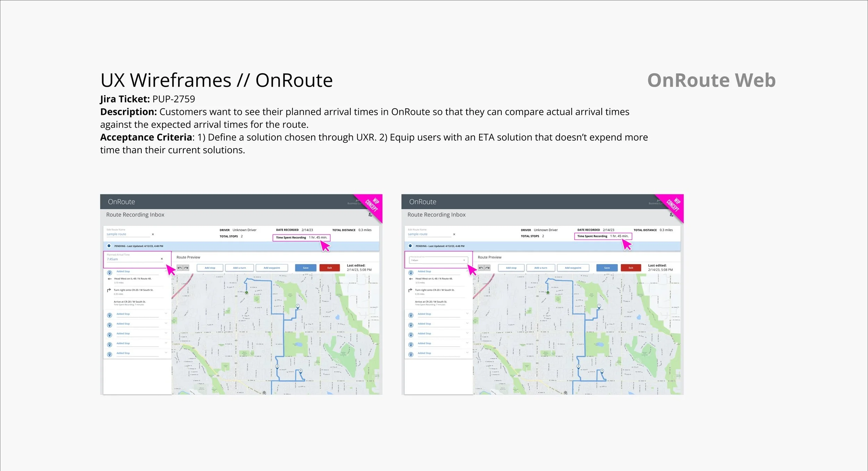Clear sample route name X in right wireframe
This screenshot has height=471, width=868.
[x=454, y=234]
